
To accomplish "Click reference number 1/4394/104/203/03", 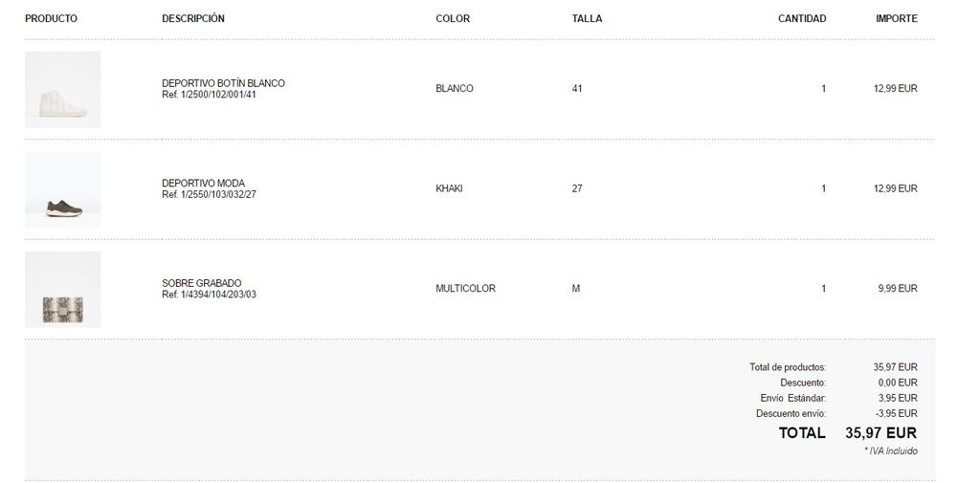I will (x=210, y=295).
